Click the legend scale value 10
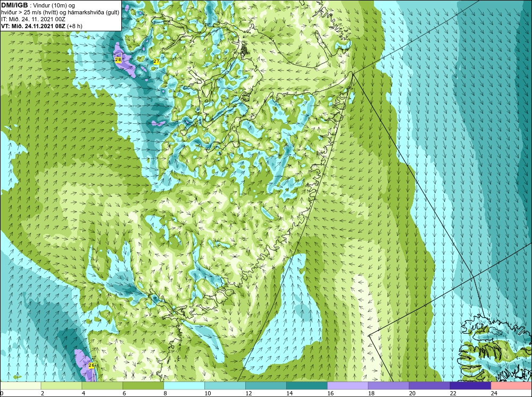The width and height of the screenshot is (532, 397). pyautogui.click(x=207, y=393)
